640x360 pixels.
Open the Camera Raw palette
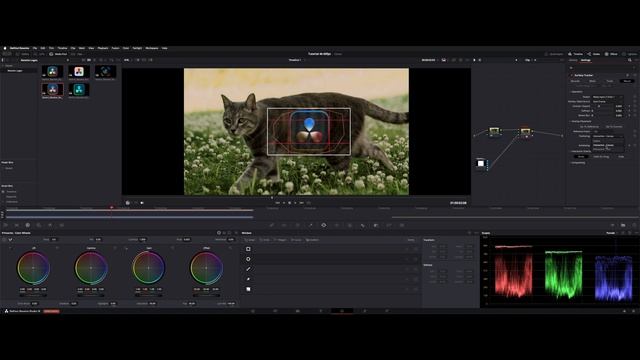(x=6, y=225)
